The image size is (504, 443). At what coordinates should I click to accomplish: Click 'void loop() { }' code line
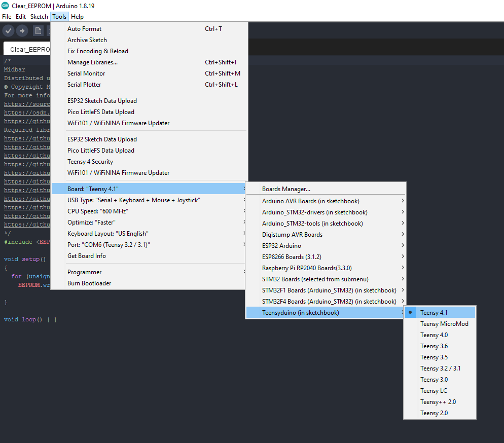click(x=30, y=320)
